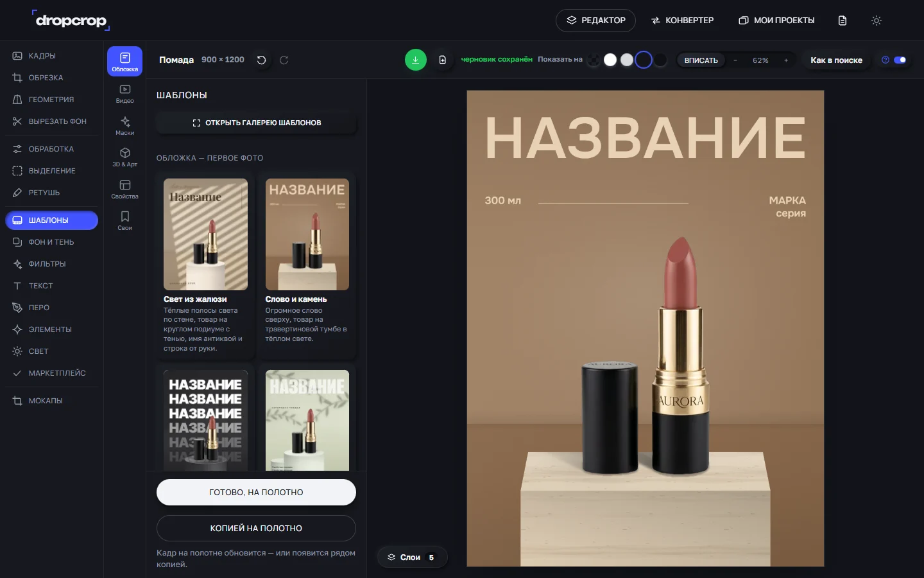Open the Редактор menu
This screenshot has height=578, width=924.
[595, 21]
